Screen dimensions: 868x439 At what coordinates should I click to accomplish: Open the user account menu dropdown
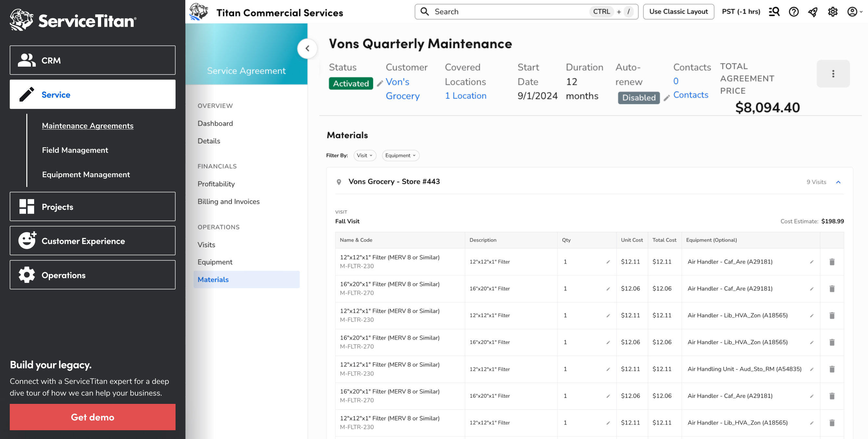pyautogui.click(x=854, y=12)
